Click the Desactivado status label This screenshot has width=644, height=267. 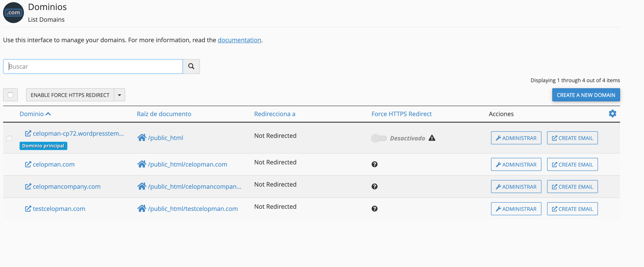[407, 138]
